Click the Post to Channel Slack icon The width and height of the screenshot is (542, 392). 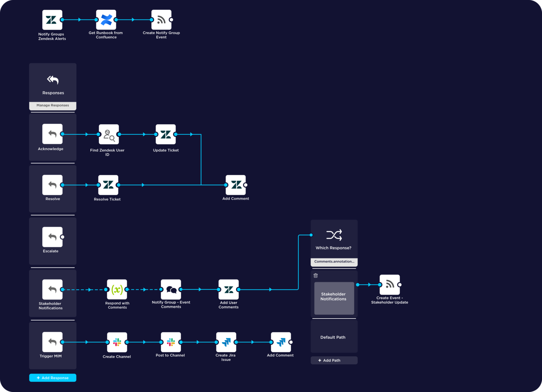(x=170, y=342)
